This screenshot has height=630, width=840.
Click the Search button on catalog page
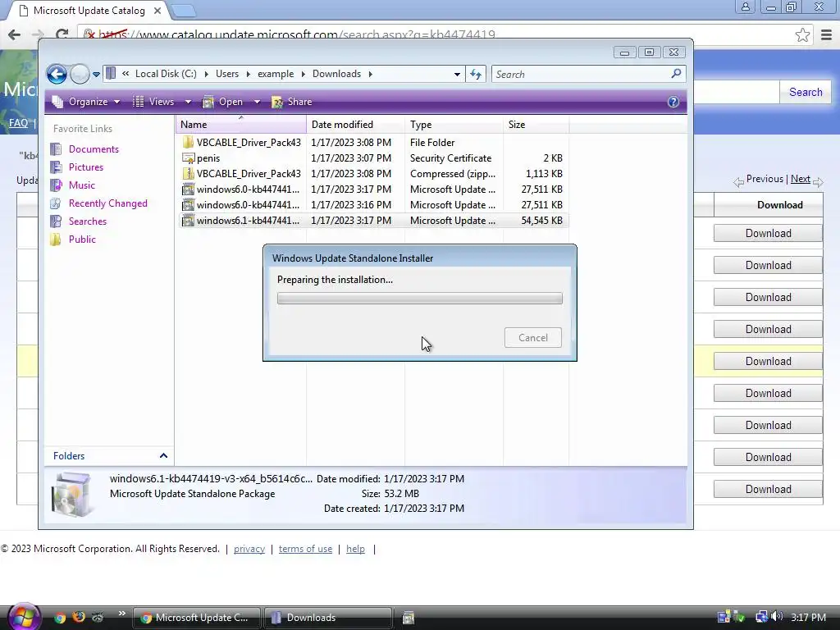[x=806, y=92]
